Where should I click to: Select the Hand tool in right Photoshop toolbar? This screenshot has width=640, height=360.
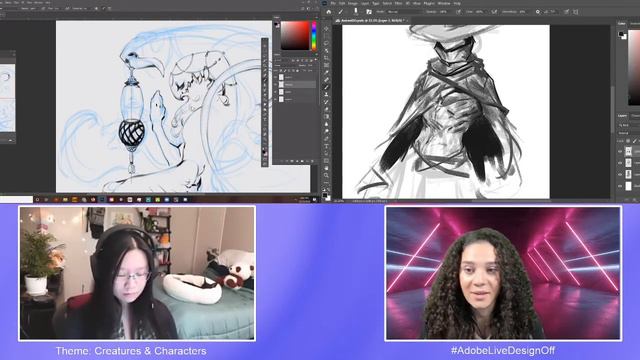[x=326, y=168]
